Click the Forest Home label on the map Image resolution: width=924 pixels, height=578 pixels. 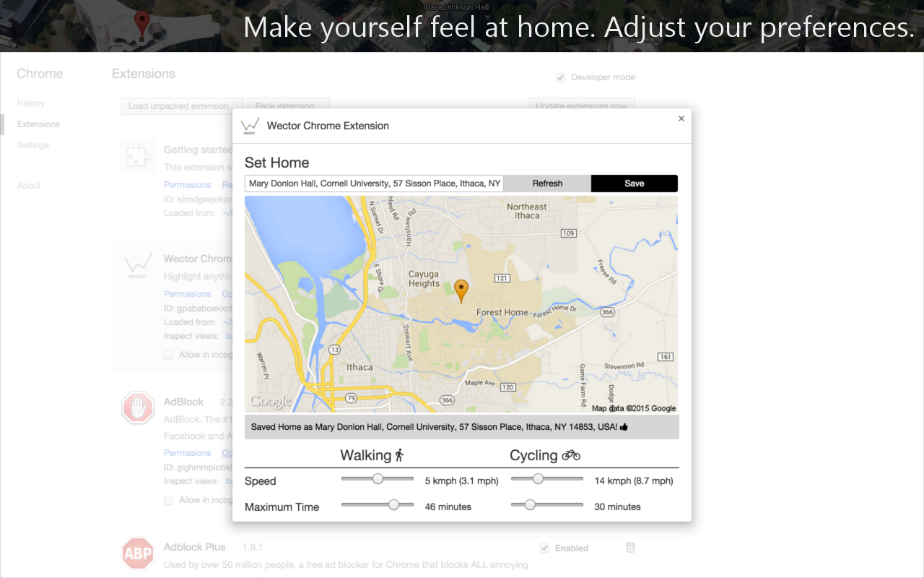[502, 312]
